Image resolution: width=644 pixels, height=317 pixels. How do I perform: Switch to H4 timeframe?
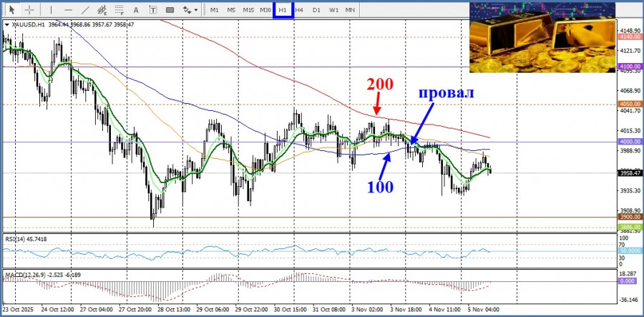[x=299, y=10]
